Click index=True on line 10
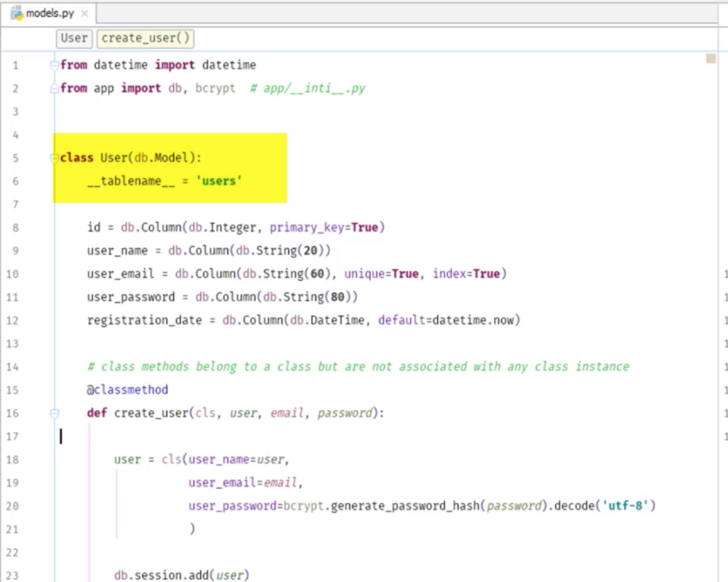The width and height of the screenshot is (728, 582). click(466, 274)
